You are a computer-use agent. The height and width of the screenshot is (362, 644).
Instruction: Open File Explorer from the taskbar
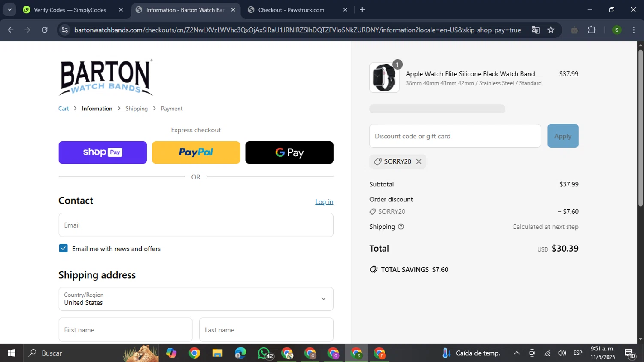[x=217, y=353]
